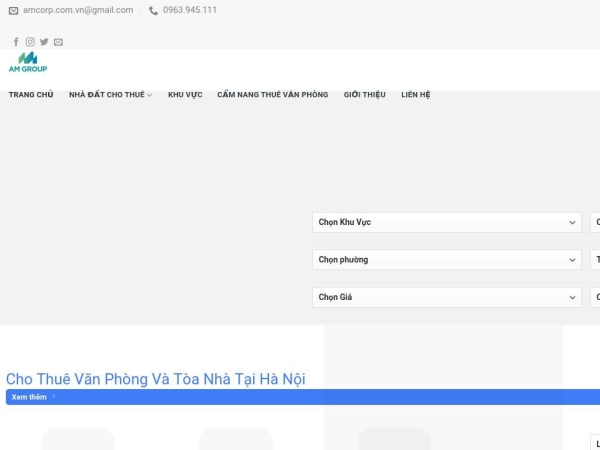Expand the Chọn phường dropdown
This screenshot has height=450, width=600.
click(446, 260)
